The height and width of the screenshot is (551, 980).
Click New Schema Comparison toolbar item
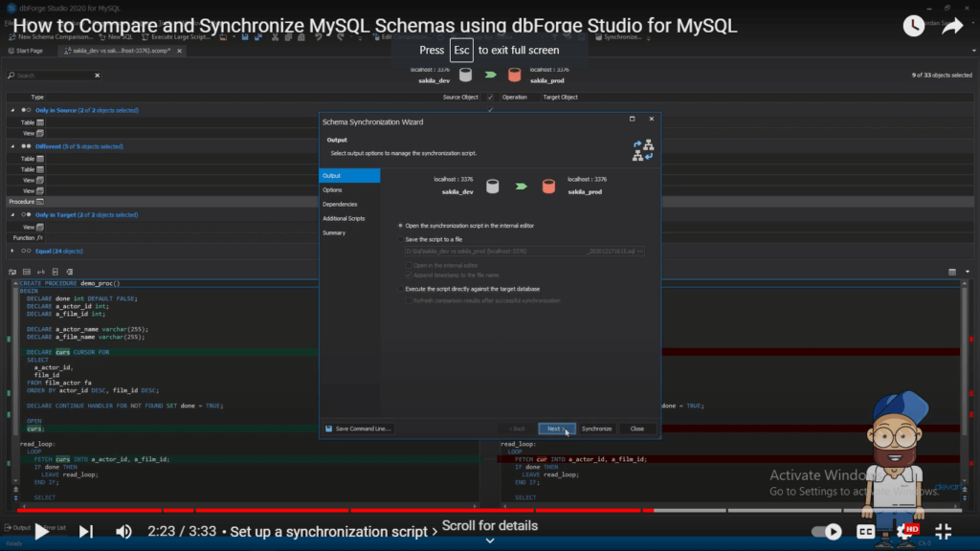tap(50, 37)
